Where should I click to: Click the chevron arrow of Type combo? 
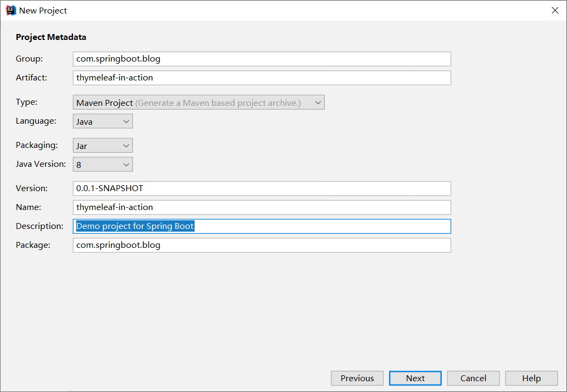318,103
